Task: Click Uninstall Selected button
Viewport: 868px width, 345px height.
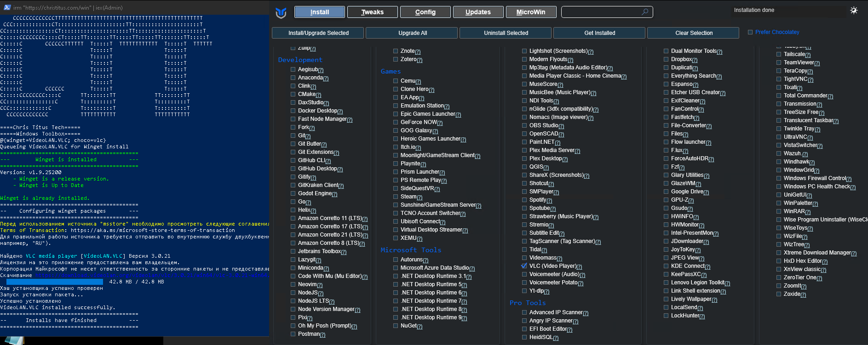Action: click(506, 33)
